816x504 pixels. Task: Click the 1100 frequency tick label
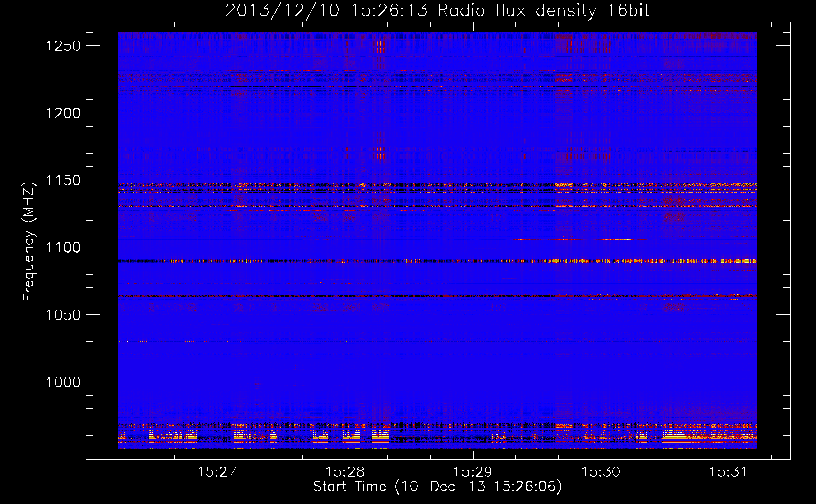click(64, 247)
